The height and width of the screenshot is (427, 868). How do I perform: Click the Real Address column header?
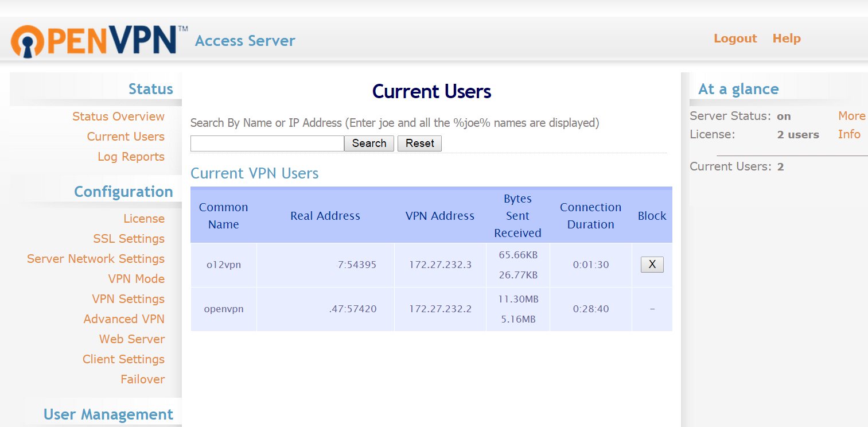tap(325, 216)
